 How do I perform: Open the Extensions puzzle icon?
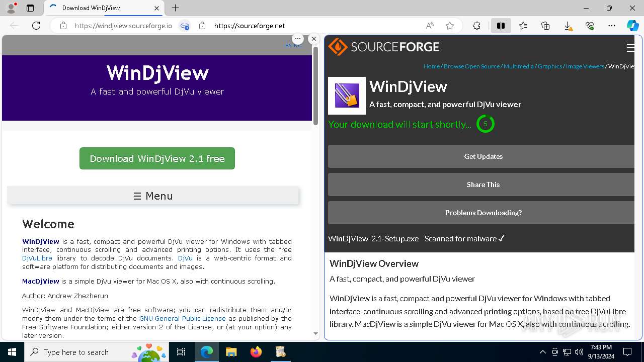pos(476,26)
